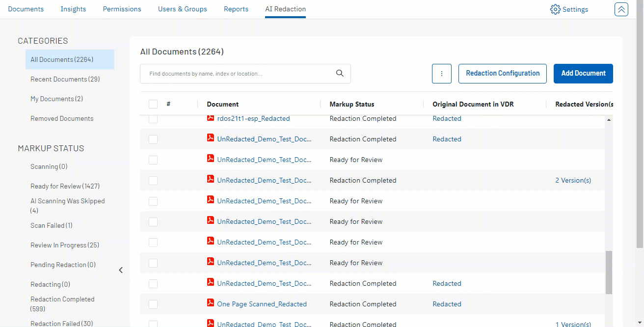Viewport: 644px width, 327px height.
Task: Check the box for One Page Scanned_Redacted
Action: coord(153,304)
